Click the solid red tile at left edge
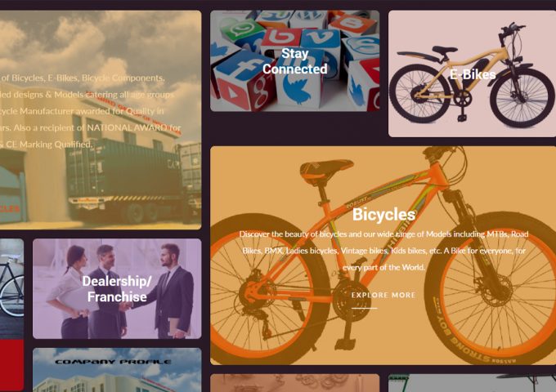This screenshot has width=556, height=392. (x=11, y=365)
